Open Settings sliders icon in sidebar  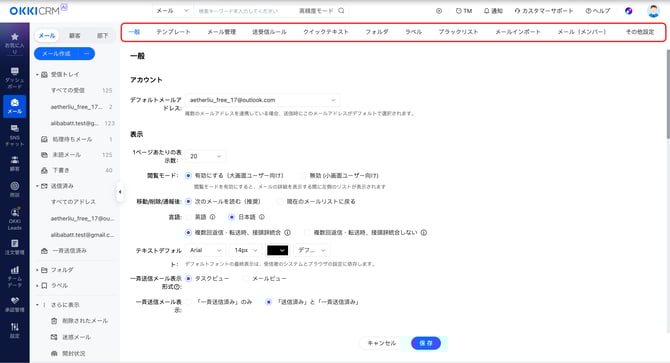point(15,331)
